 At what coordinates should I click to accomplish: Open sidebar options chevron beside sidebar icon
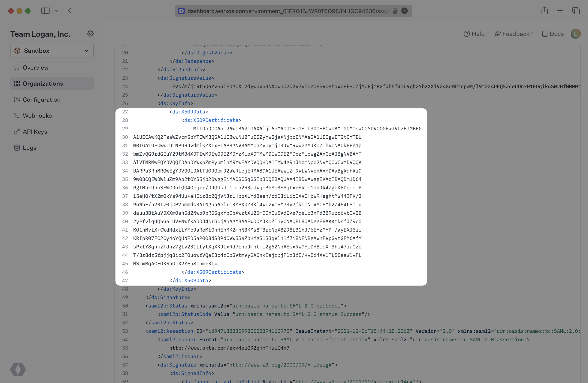tap(57, 11)
